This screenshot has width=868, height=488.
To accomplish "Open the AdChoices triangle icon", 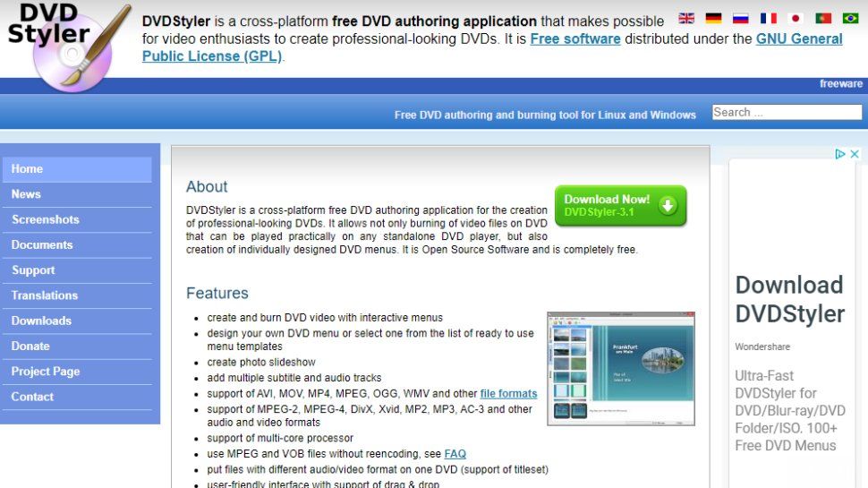I will click(x=839, y=154).
